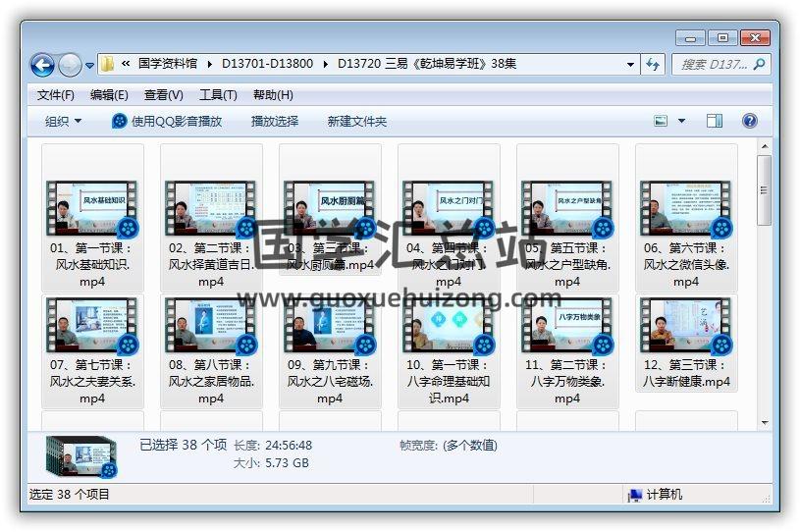The height and width of the screenshot is (532, 800).
Task: Open the 工具(T) menu
Action: click(218, 95)
